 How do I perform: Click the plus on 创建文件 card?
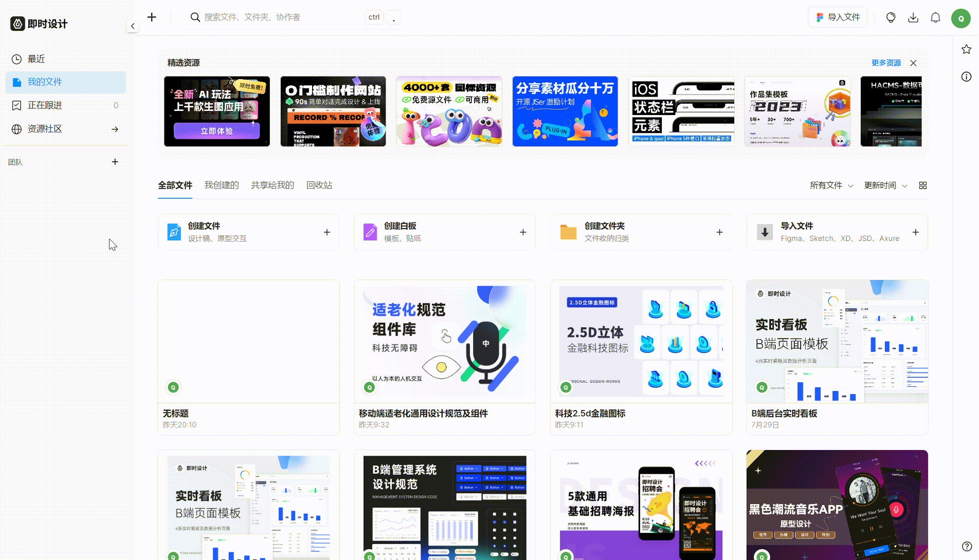(327, 232)
